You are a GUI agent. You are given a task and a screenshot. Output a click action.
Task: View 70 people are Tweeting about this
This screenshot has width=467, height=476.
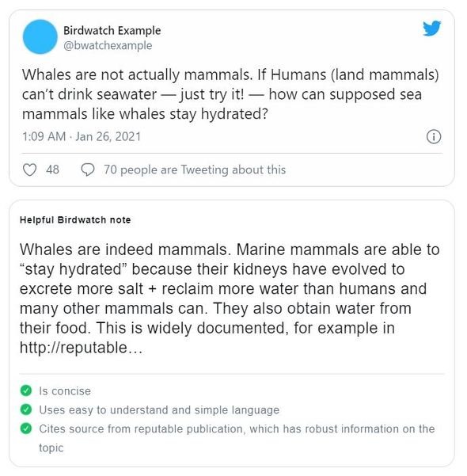click(x=195, y=169)
